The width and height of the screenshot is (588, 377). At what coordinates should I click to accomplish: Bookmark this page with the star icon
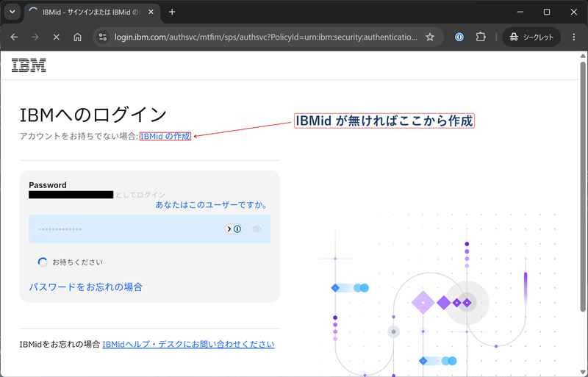pyautogui.click(x=430, y=37)
